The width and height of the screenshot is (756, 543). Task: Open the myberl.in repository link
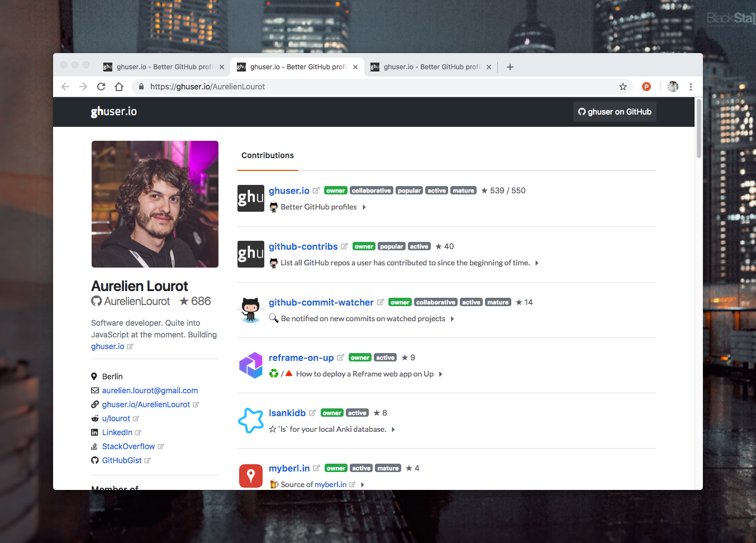point(289,468)
